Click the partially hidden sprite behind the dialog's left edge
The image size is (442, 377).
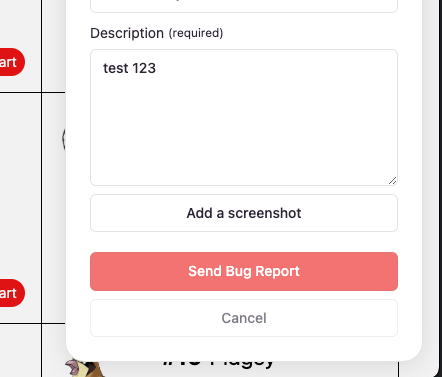point(63,138)
